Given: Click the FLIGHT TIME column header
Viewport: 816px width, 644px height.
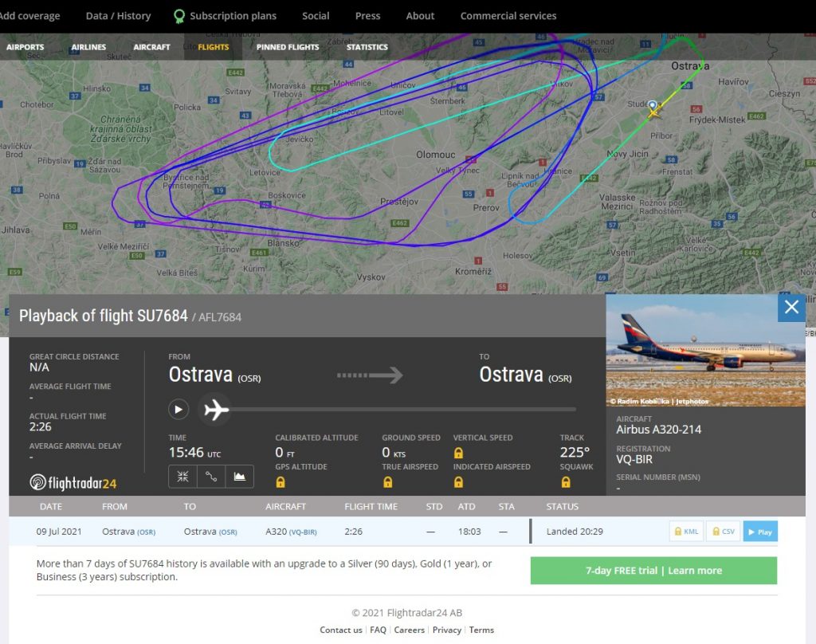Looking at the screenshot, I should (x=371, y=507).
